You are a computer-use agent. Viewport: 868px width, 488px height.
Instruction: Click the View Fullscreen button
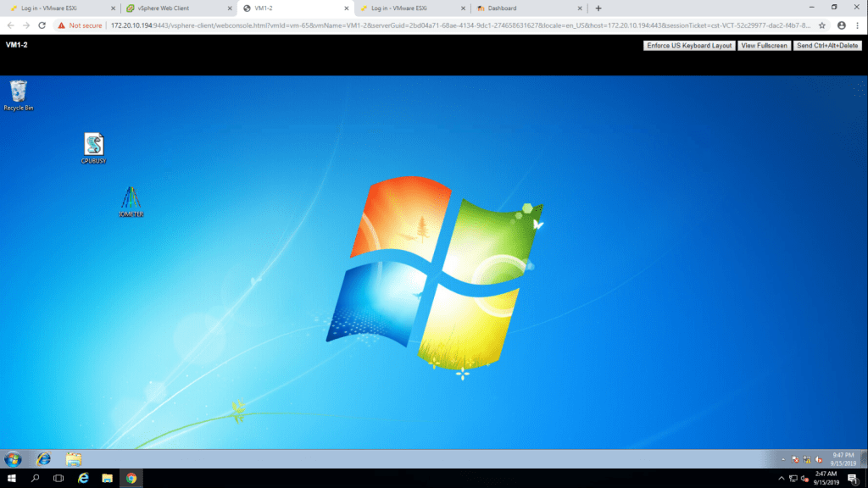pos(764,46)
